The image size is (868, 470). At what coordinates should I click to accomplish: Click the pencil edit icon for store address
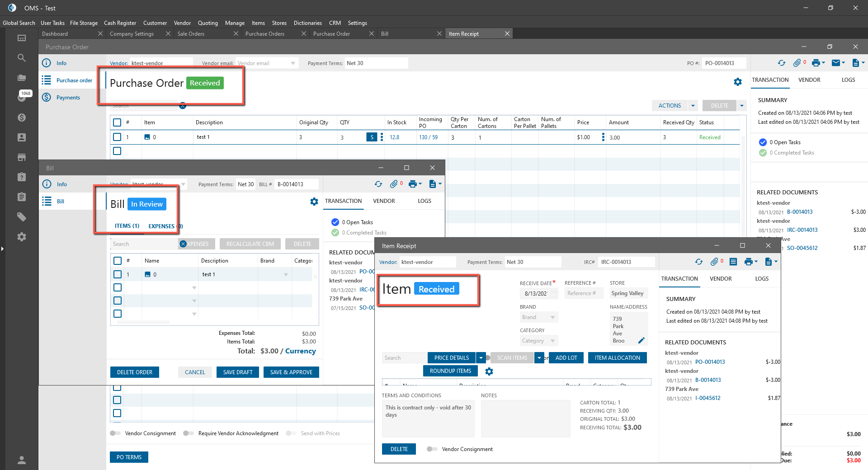pyautogui.click(x=641, y=340)
